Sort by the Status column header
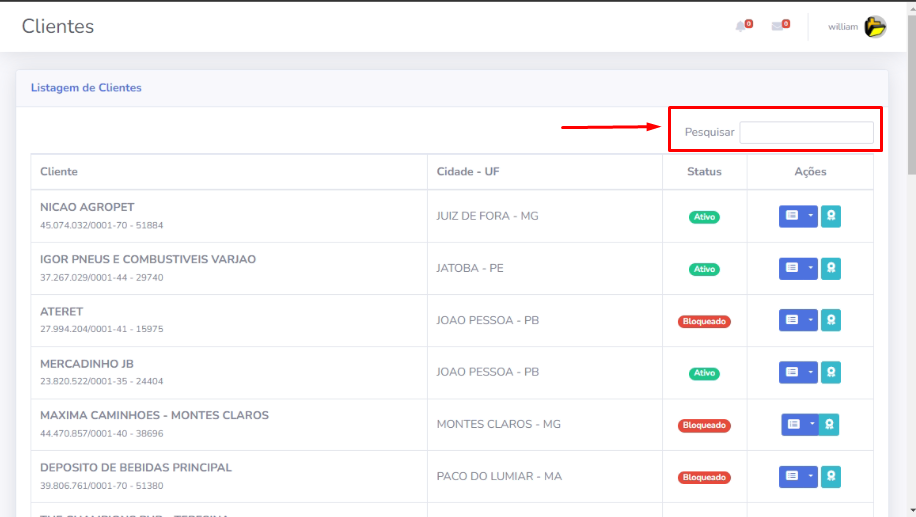Viewport: 916px width, 517px height. 704,172
